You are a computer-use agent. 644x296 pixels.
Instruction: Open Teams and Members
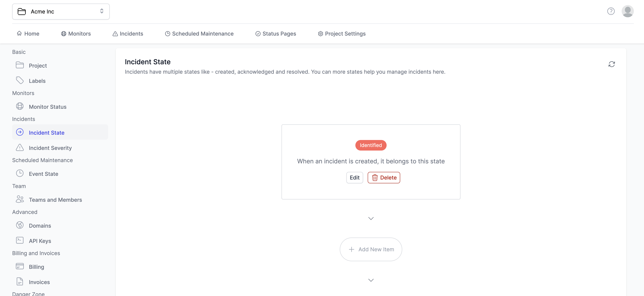[60, 200]
